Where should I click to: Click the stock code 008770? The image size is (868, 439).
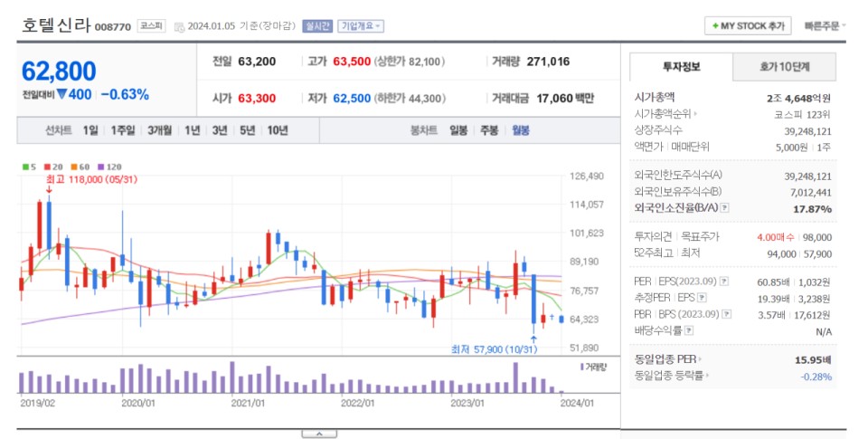click(x=113, y=26)
